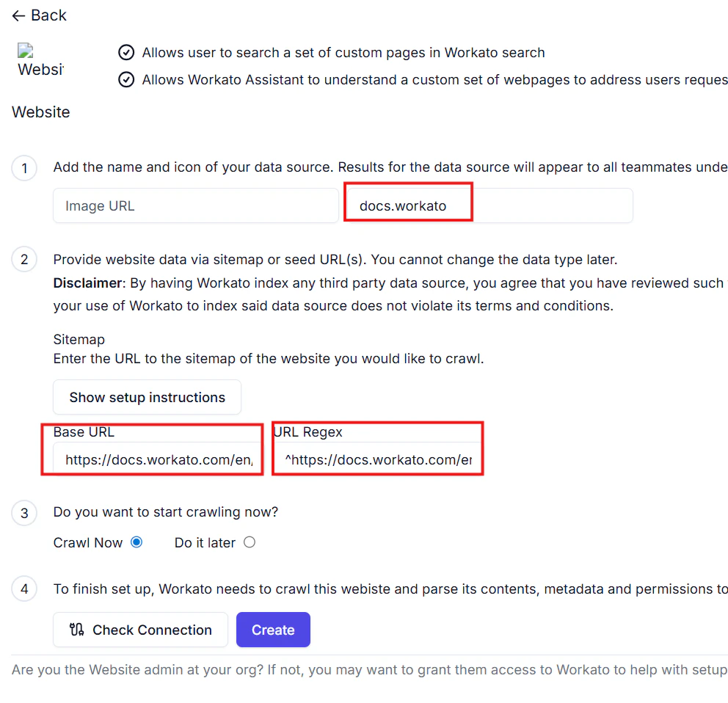
Task: Focus the Image URL input field
Action: (196, 205)
